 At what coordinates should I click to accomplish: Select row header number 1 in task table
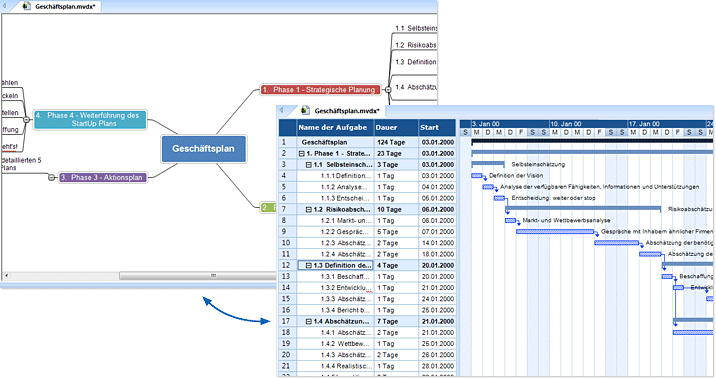(288, 142)
